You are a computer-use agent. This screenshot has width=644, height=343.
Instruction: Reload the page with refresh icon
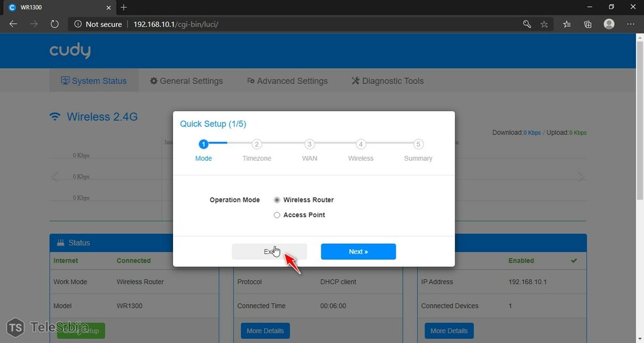(x=54, y=24)
